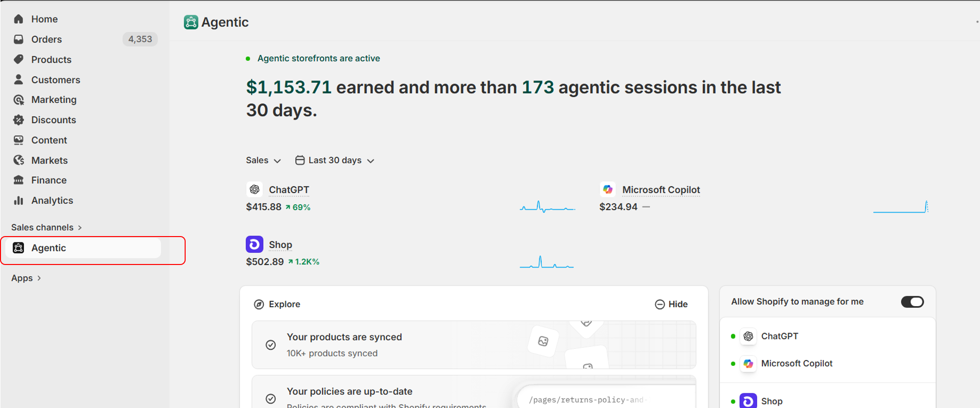Open the Last 30 days date dropdown

pos(335,160)
